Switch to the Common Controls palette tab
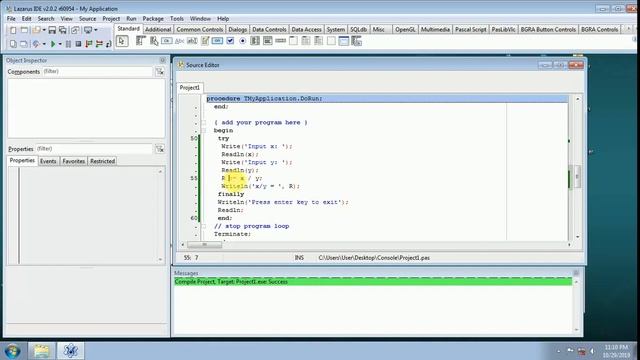Viewport: 640px width, 360px height. (200, 29)
